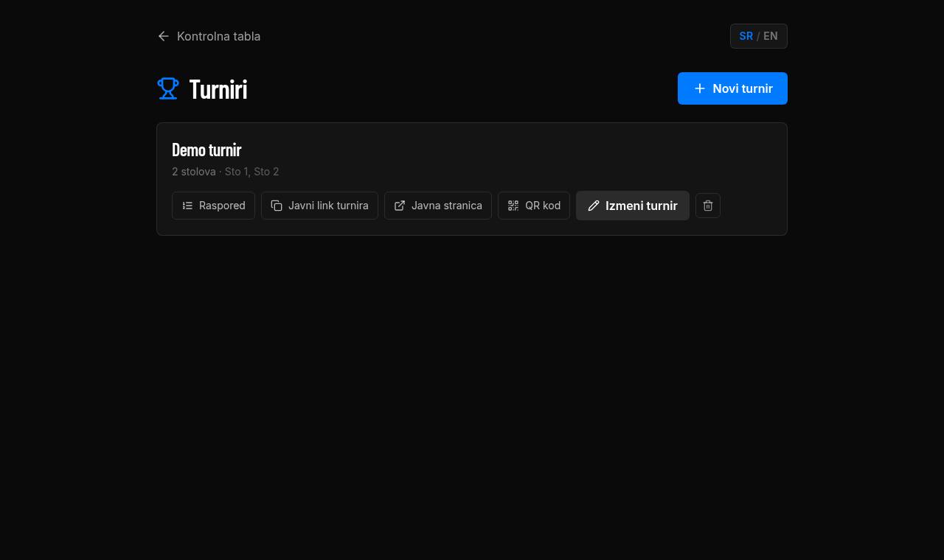Edit tournament via Izmeni turnir
This screenshot has height=560, width=944.
point(633,206)
